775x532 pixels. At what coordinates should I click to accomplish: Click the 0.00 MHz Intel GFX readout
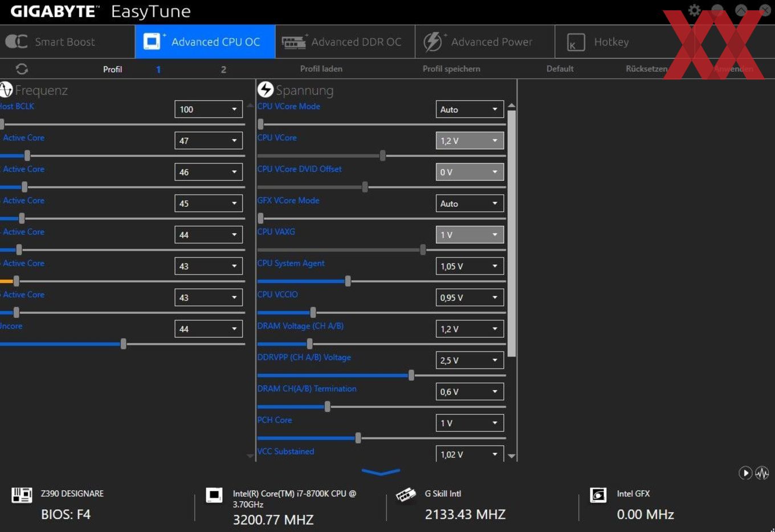(646, 514)
